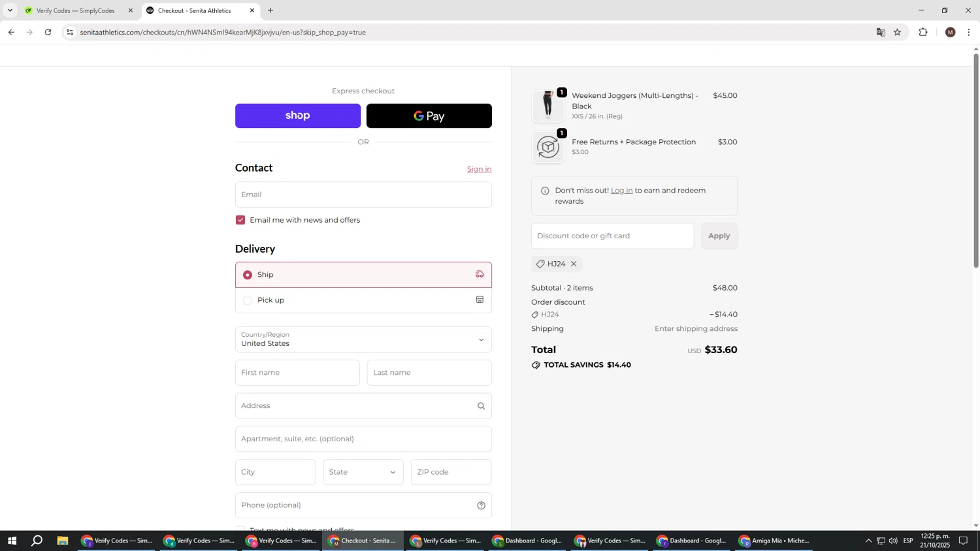Open the Windows notification center icon

[x=964, y=541]
